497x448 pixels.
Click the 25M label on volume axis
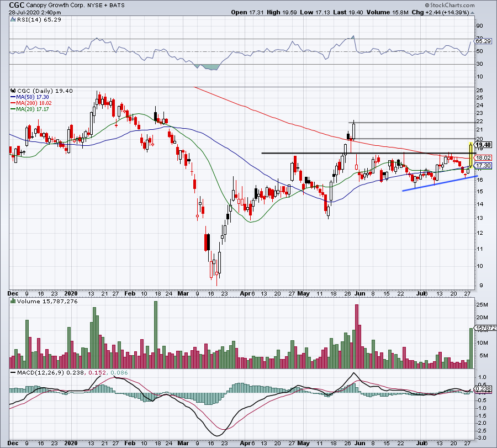(x=482, y=305)
